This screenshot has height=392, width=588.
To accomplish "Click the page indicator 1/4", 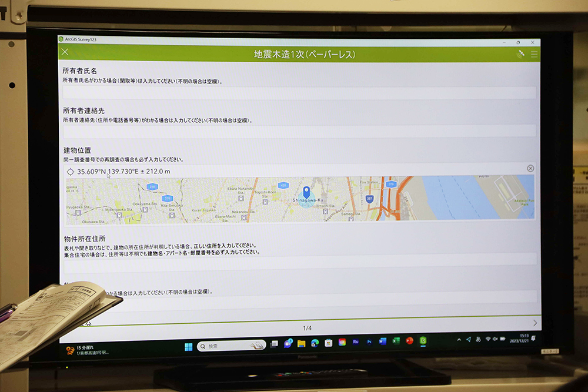I will pos(307,328).
